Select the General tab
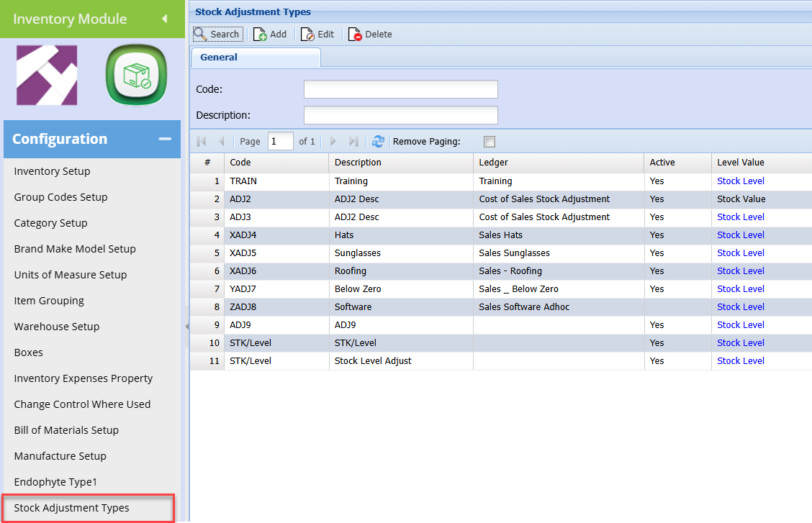This screenshot has width=812, height=523. tap(219, 58)
